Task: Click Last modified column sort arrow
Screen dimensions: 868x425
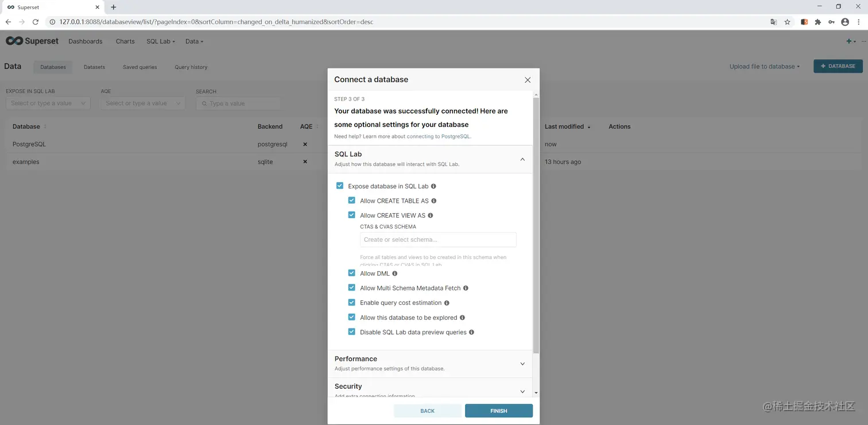Action: [x=589, y=127]
